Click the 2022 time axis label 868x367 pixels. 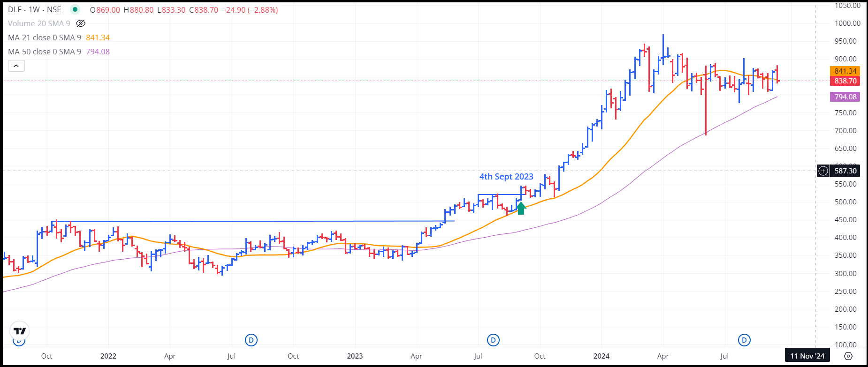(108, 356)
